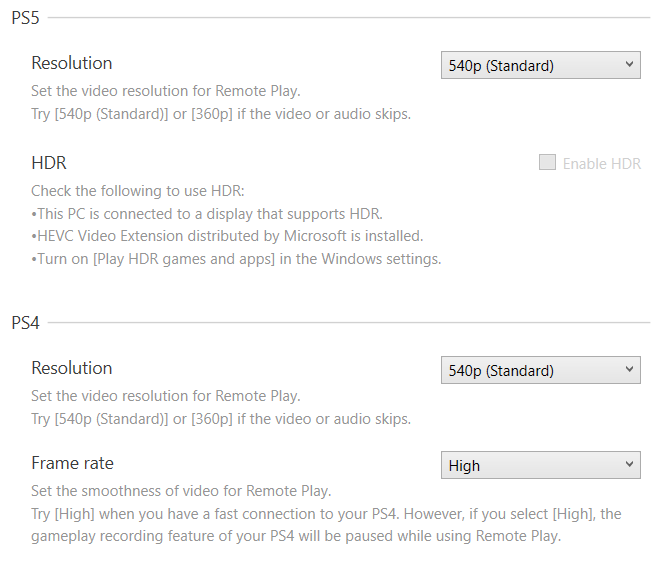Click the 'display that supports HDR' requirement line
The height and width of the screenshot is (571, 668).
point(206,214)
